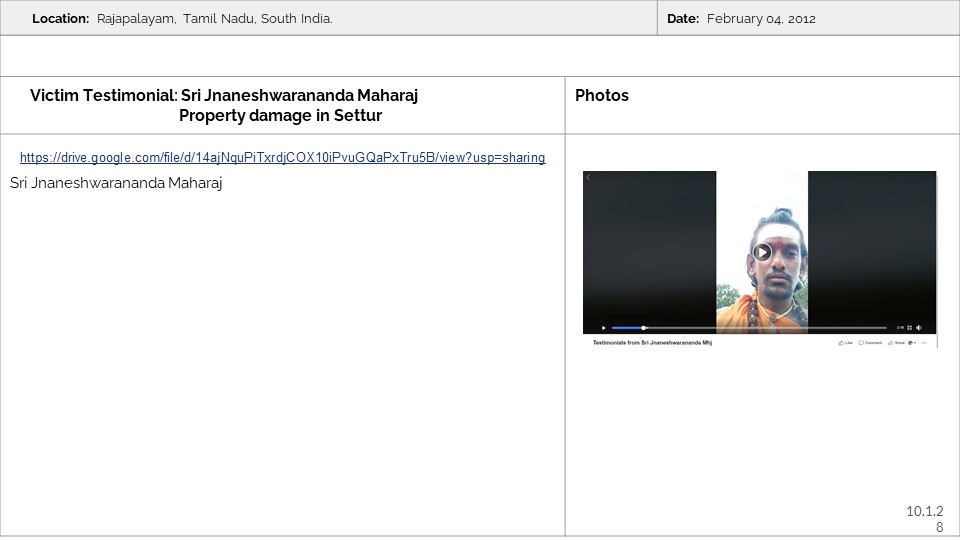Click the section number 10.1.2
Image resolution: width=960 pixels, height=540 pixels.
[924, 511]
